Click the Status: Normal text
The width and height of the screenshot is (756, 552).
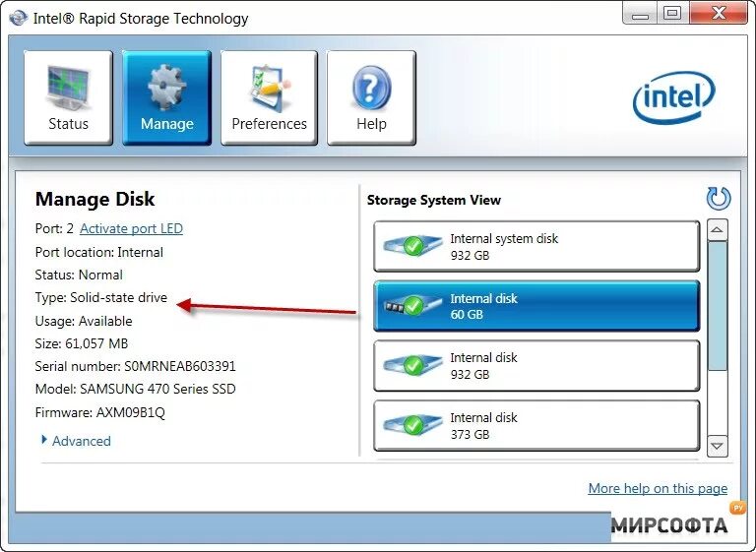tap(79, 275)
